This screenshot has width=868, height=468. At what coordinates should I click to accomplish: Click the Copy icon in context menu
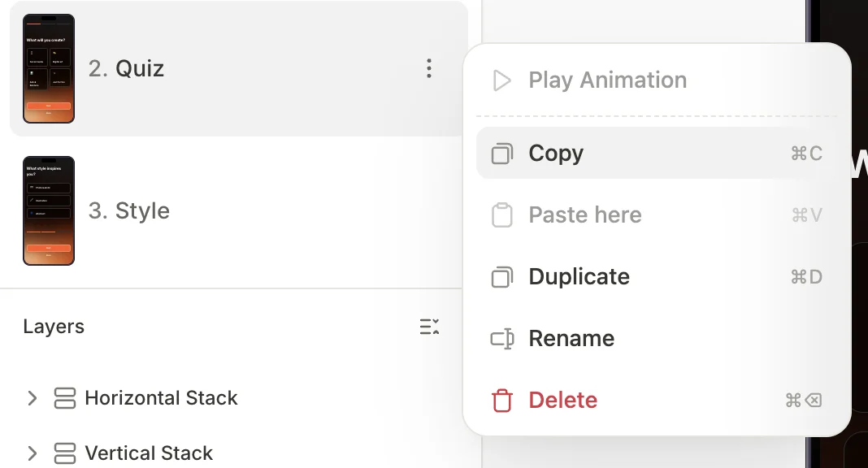click(502, 154)
